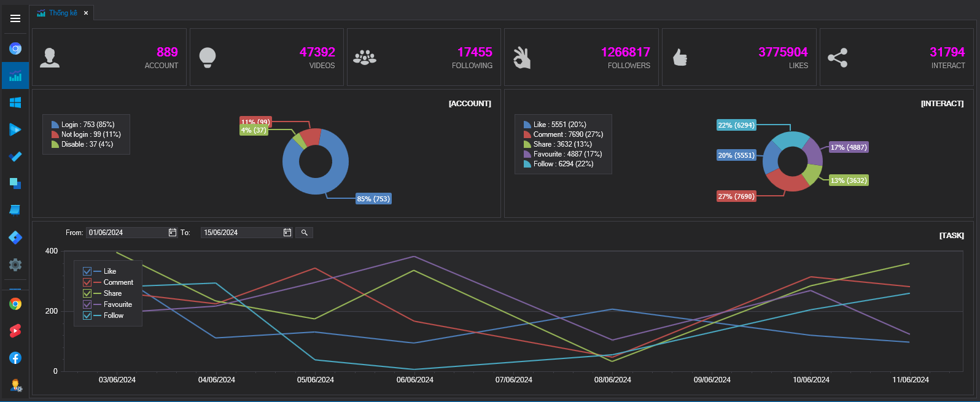Click the statistics chart icon in the sidebar

15,76
